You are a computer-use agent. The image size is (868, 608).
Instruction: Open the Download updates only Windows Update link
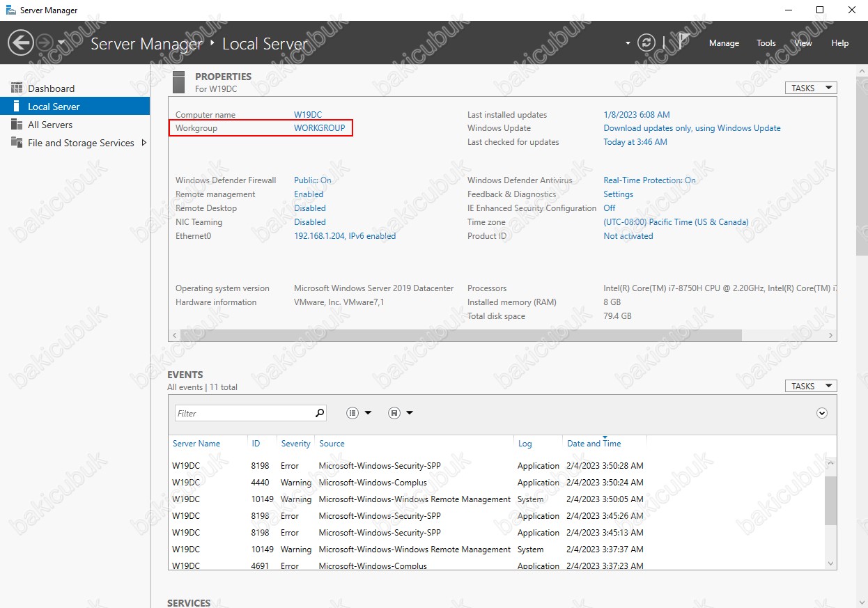692,128
